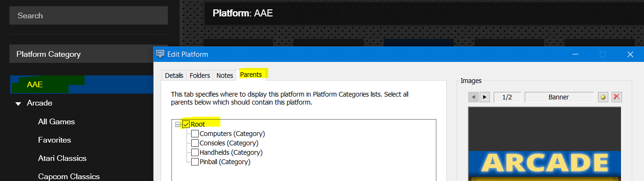
Task: Click the add image star icon
Action: tap(604, 97)
